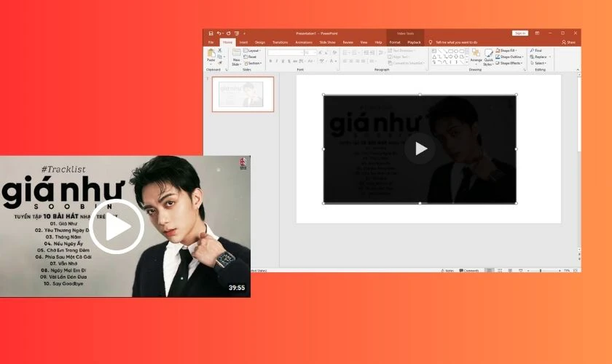
Task: Switch to the Animations tab
Action: coord(304,42)
